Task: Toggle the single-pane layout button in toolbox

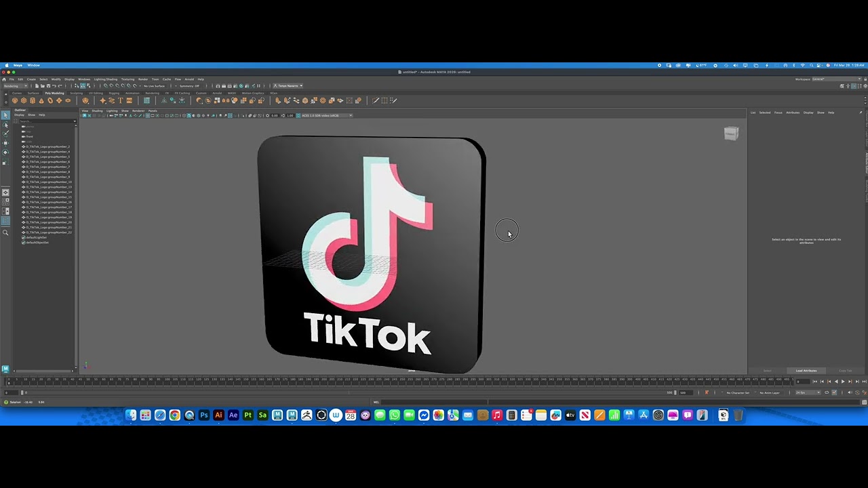Action: coord(5,192)
